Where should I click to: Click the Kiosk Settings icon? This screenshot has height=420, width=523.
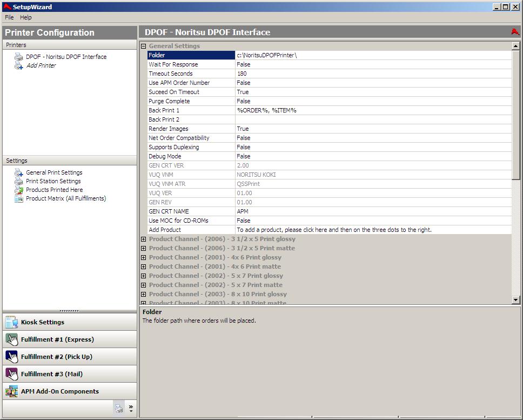(12, 322)
